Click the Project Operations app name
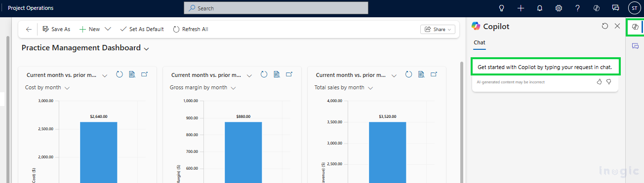The width and height of the screenshot is (644, 183). (31, 8)
